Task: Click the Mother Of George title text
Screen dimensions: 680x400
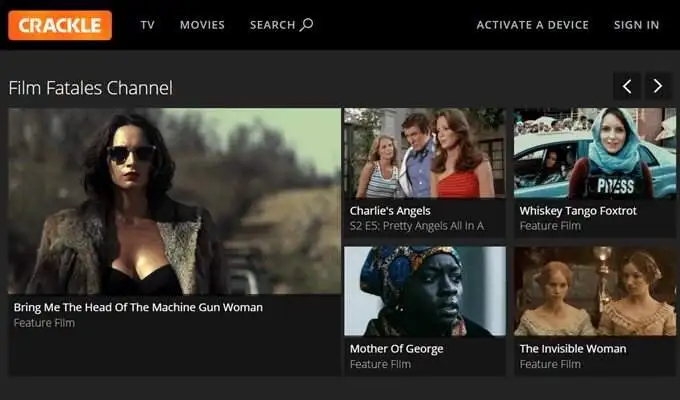Action: click(396, 349)
